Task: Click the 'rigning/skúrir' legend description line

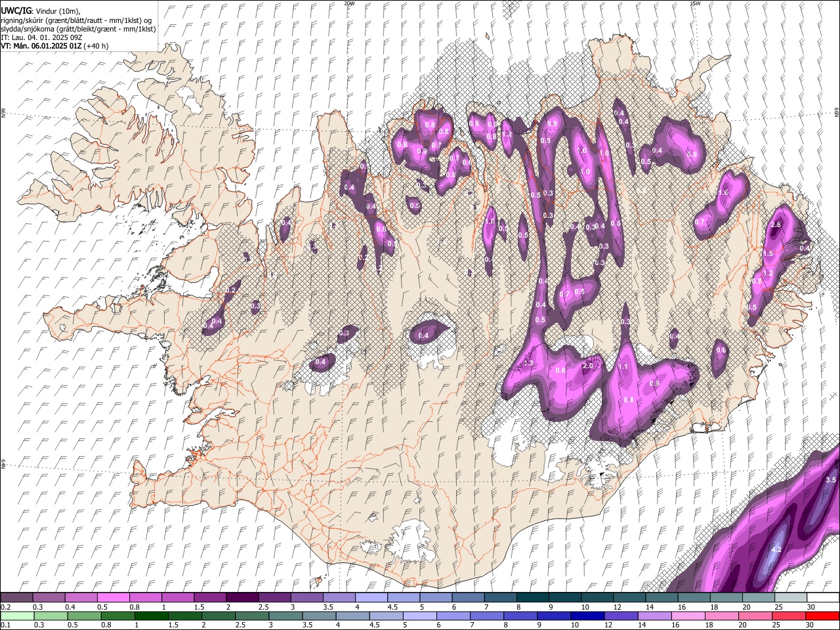Action: pos(75,20)
